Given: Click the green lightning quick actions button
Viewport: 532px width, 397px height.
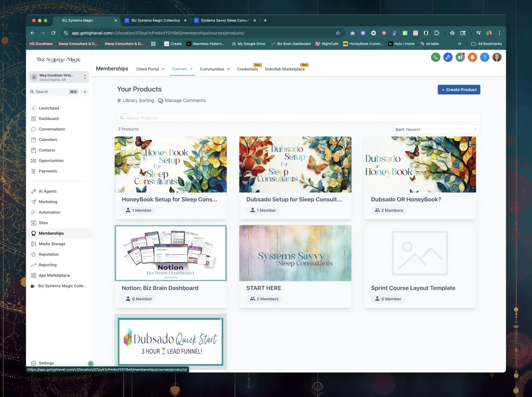Looking at the screenshot, I should pyautogui.click(x=85, y=92).
